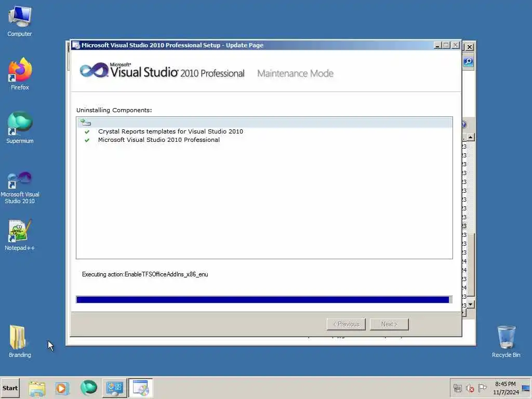Click the muted volume tray icon

(x=470, y=388)
